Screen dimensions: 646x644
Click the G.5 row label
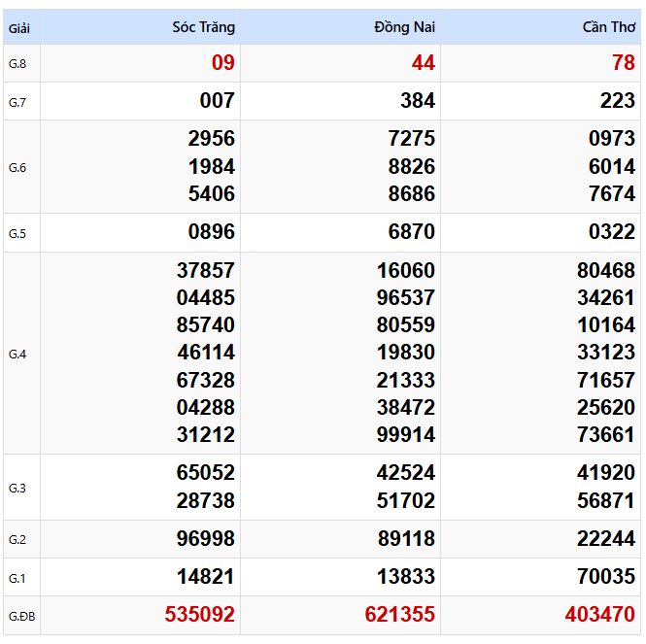[17, 234]
